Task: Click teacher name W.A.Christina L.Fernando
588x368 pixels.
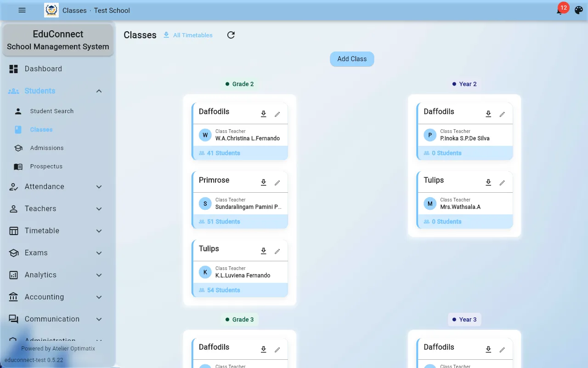Action: tap(248, 138)
